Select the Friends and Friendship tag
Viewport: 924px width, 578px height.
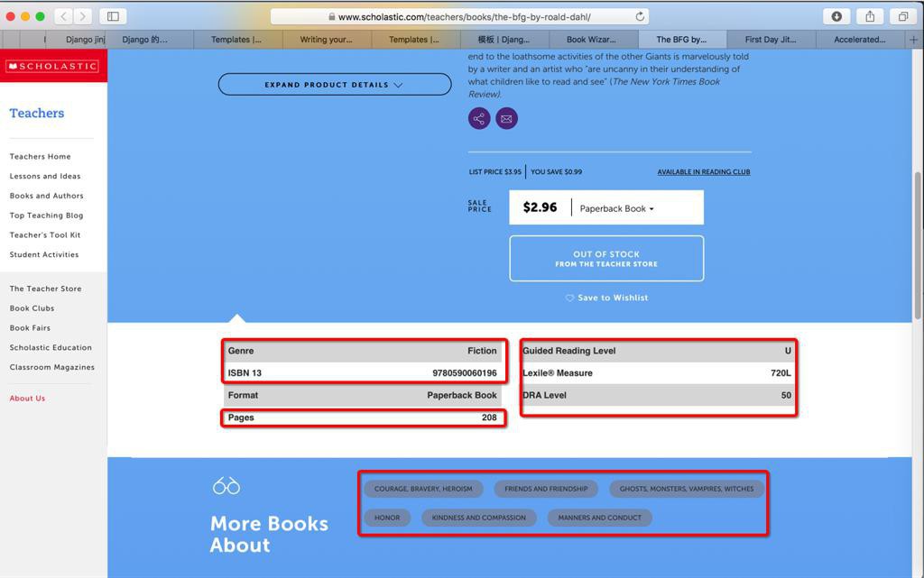[x=546, y=489]
